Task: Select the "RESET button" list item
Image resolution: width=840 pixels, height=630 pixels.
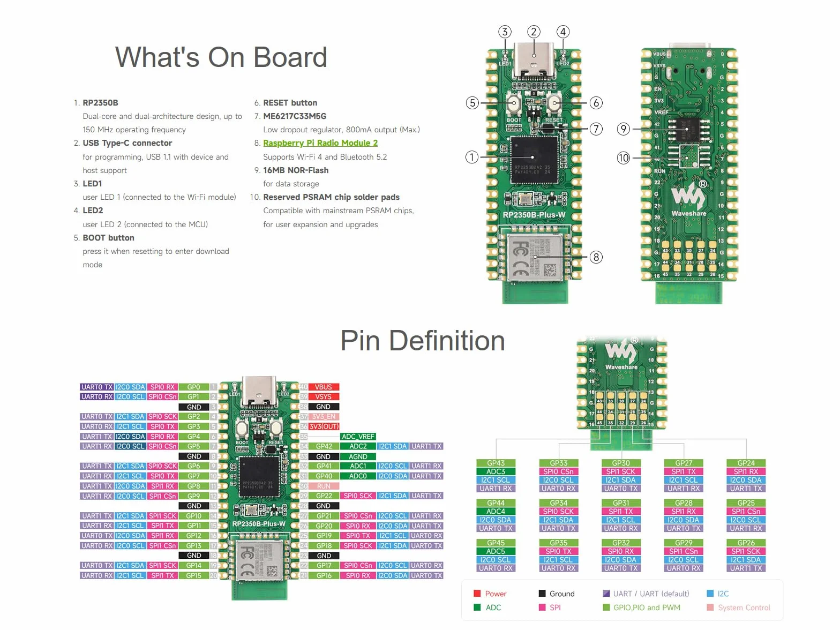Action: [290, 103]
